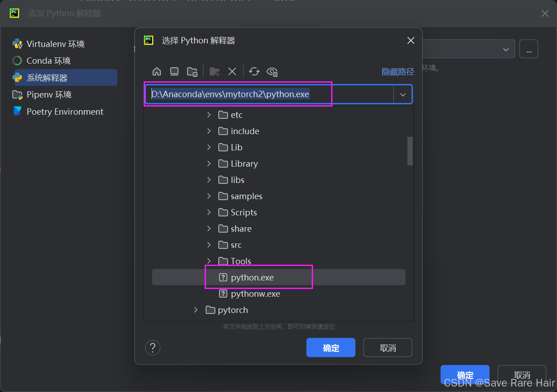Image resolution: width=557 pixels, height=392 pixels.
Task: Select the include folder label
Action: click(x=245, y=131)
